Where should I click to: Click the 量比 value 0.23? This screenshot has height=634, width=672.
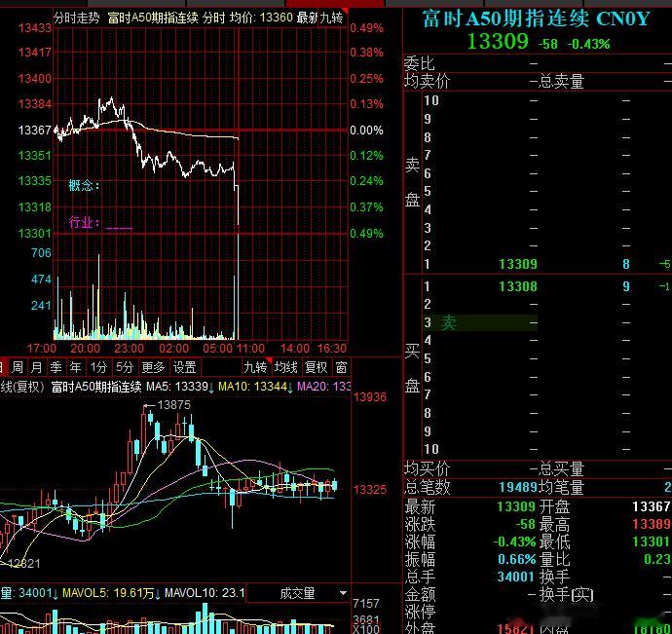click(657, 559)
